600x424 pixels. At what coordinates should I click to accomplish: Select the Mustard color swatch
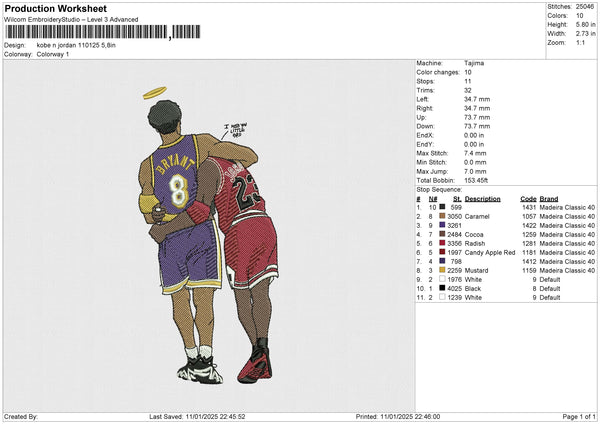coord(442,270)
